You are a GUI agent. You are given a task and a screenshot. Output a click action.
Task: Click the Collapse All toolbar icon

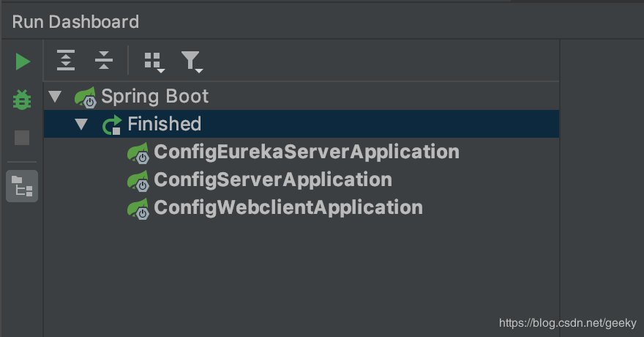click(x=104, y=61)
